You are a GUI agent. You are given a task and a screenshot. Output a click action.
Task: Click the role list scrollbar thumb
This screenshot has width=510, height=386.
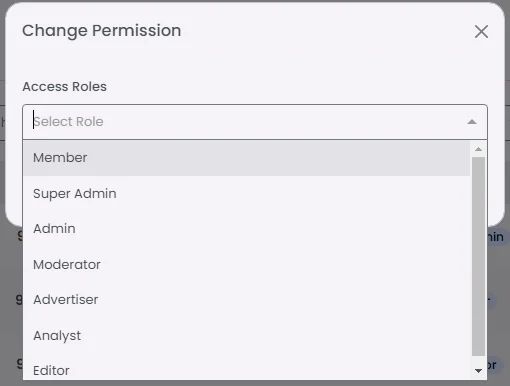[478, 257]
